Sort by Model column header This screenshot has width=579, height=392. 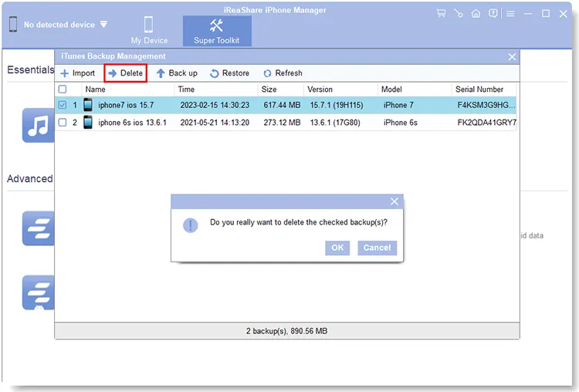point(391,90)
